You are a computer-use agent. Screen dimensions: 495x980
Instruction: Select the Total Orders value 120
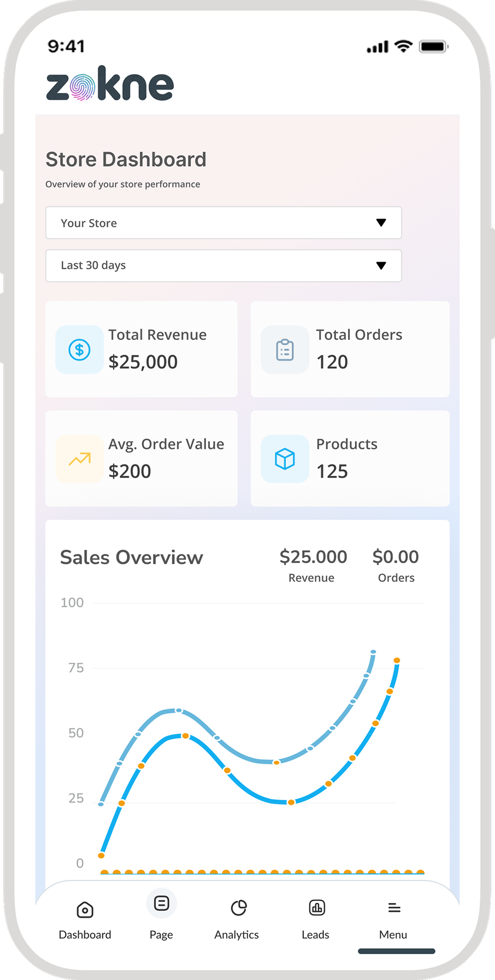pos(332,362)
